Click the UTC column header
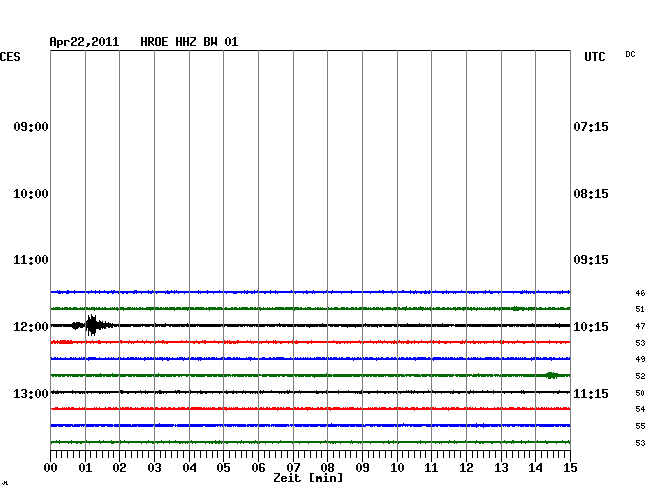The width and height of the screenshot is (650, 494). coord(594,57)
